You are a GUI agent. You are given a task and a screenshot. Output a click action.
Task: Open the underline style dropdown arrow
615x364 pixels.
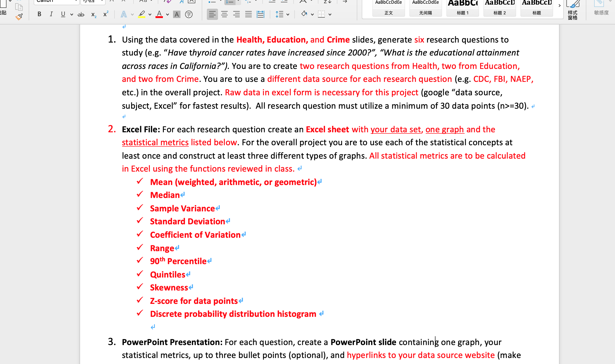pyautogui.click(x=72, y=15)
